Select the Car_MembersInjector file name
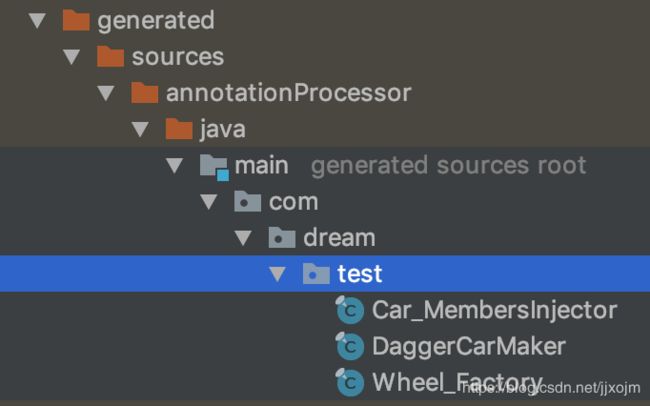 [x=495, y=310]
